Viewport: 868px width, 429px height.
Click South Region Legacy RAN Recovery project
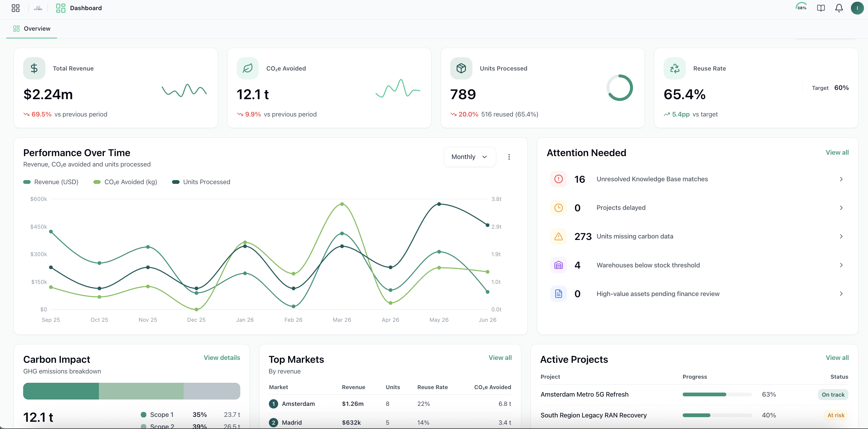point(593,415)
